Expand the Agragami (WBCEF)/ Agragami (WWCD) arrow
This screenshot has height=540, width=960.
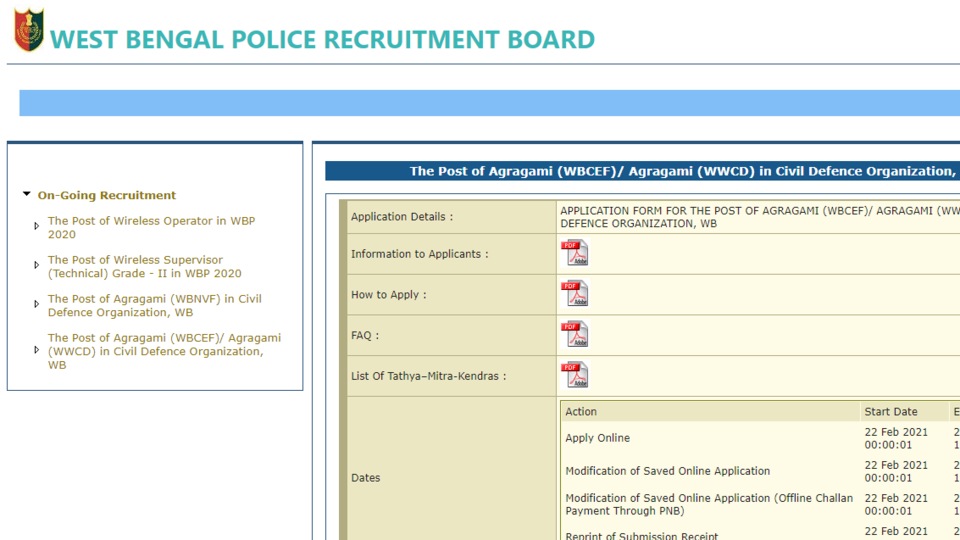pos(37,350)
